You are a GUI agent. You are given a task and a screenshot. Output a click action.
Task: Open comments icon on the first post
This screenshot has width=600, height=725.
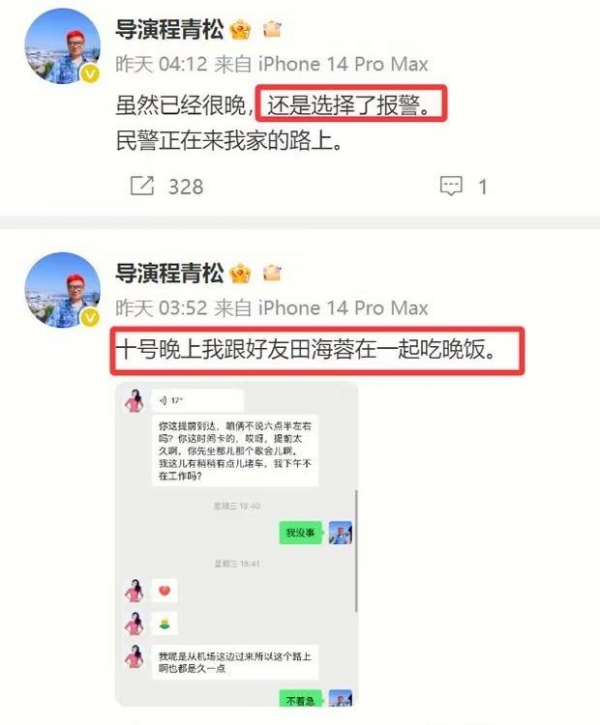[451, 186]
